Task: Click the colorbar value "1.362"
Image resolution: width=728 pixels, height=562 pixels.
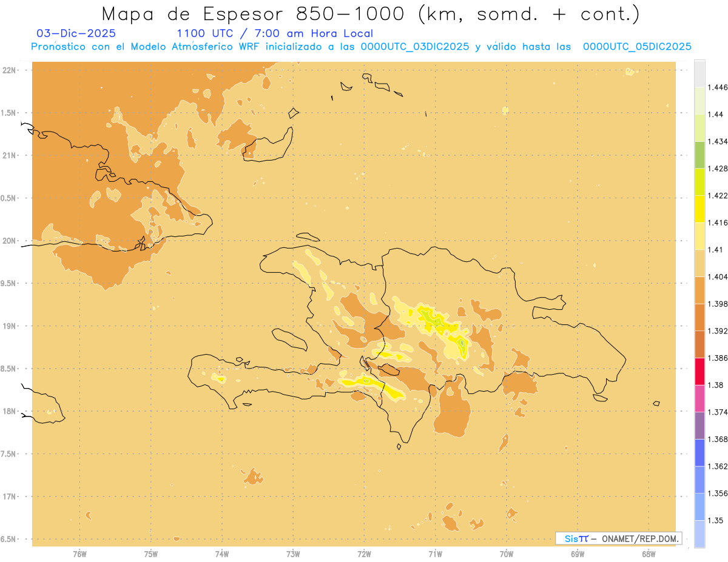Action: [x=719, y=466]
